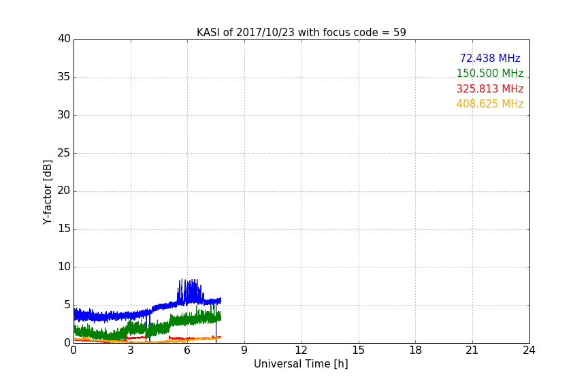Click the y-axis tick label 5
Viewport: 588px width, 392px height.
click(67, 305)
